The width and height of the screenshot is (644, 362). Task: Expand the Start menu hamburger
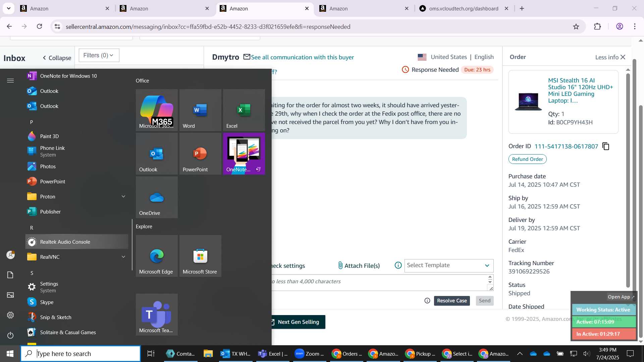pyautogui.click(x=10, y=80)
